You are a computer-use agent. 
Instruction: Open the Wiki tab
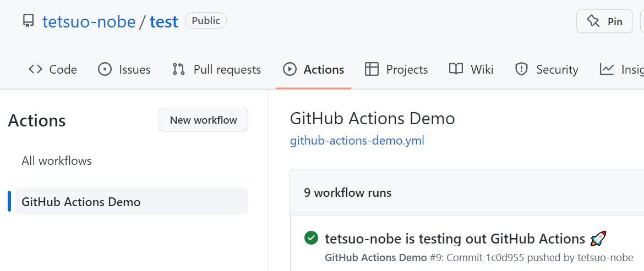pos(482,70)
